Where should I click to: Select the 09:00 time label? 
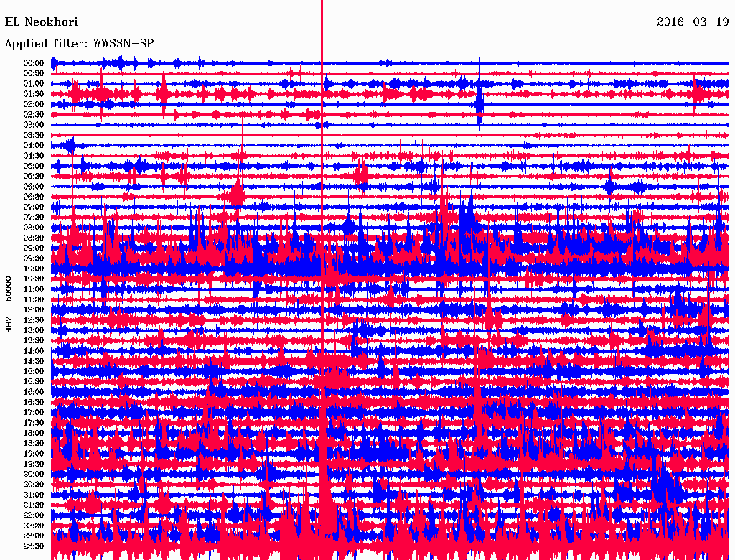click(x=34, y=248)
